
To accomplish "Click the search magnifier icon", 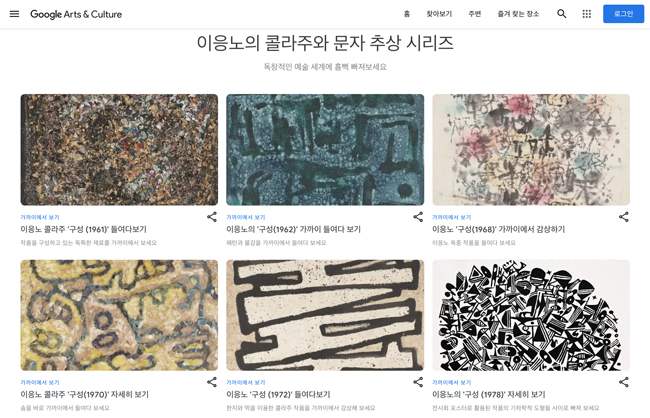I will (562, 14).
